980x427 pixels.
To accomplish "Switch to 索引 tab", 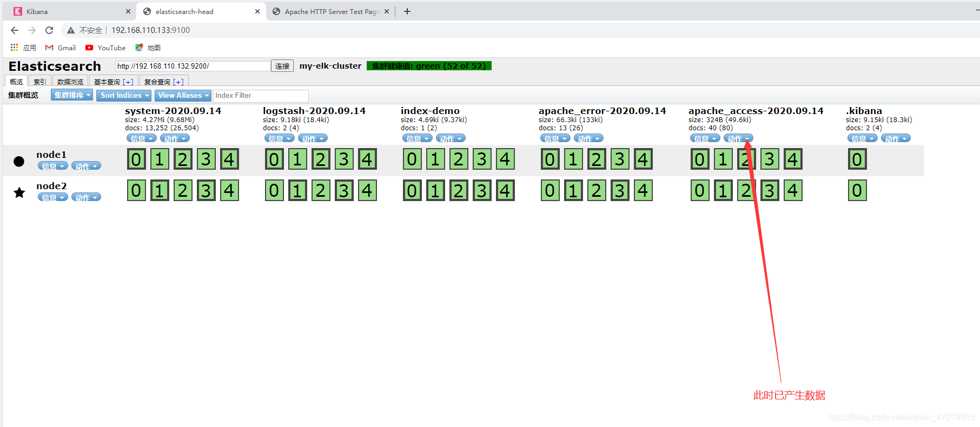I will 39,82.
